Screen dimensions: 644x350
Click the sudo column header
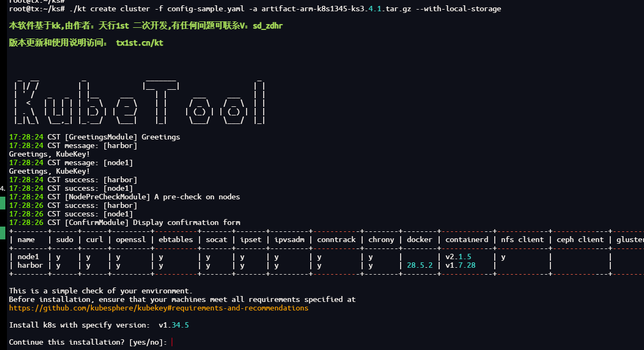65,239
